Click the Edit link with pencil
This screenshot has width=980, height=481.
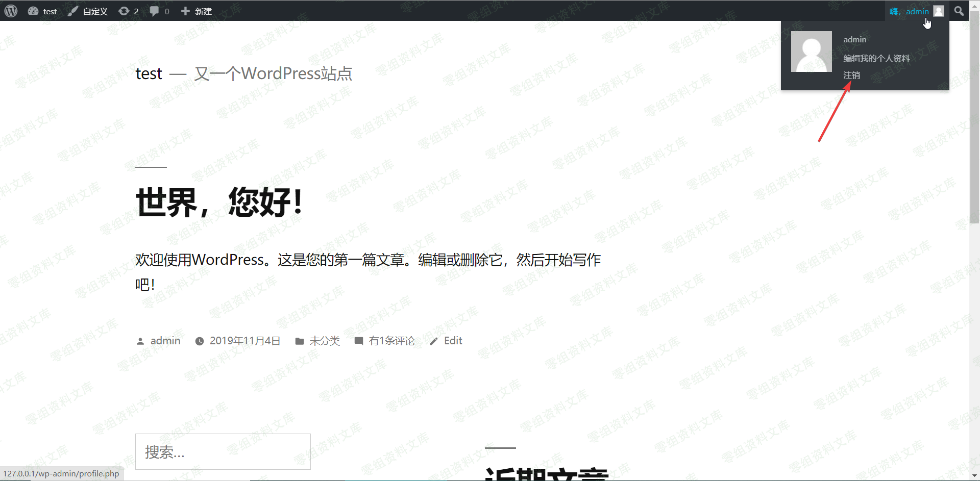(x=453, y=341)
